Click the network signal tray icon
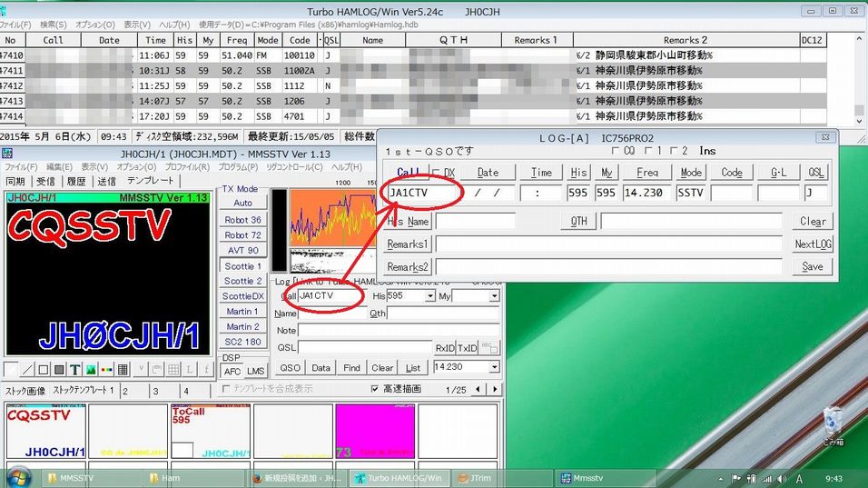Viewport: 868px width, 488px height. [x=766, y=479]
